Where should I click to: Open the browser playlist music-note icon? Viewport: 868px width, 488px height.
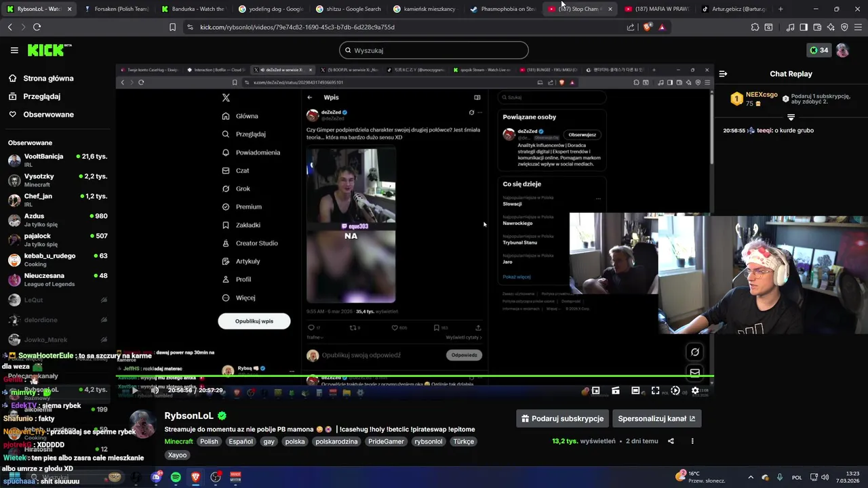(790, 27)
